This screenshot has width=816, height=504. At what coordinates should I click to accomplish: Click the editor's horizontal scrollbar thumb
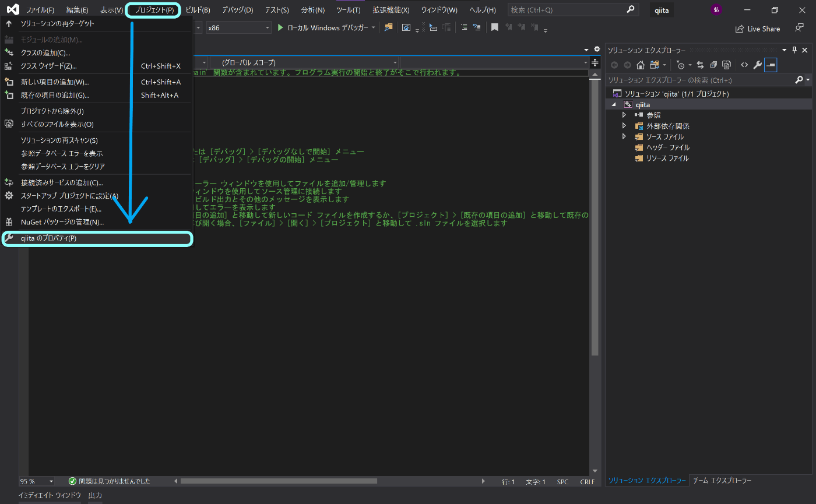pyautogui.click(x=279, y=481)
